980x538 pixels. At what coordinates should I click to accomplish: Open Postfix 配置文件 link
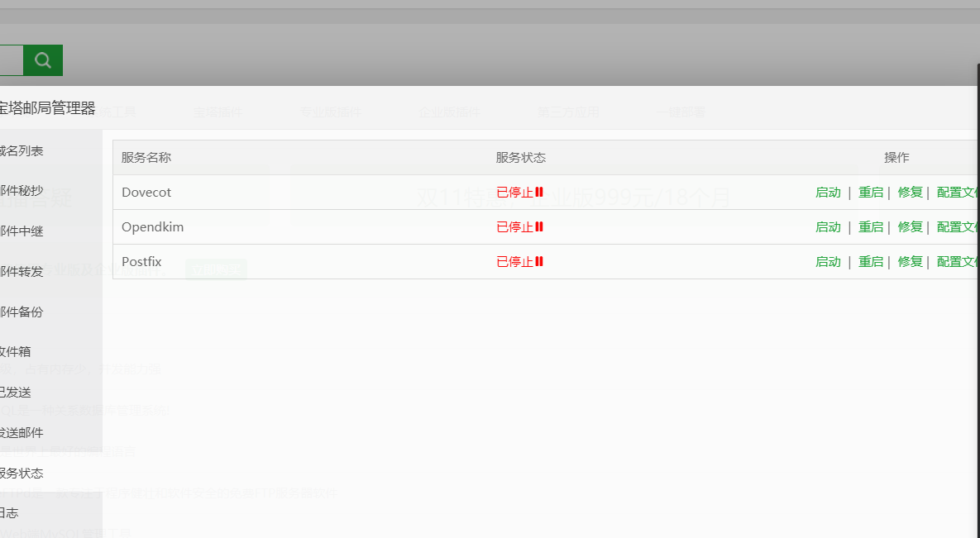click(958, 262)
